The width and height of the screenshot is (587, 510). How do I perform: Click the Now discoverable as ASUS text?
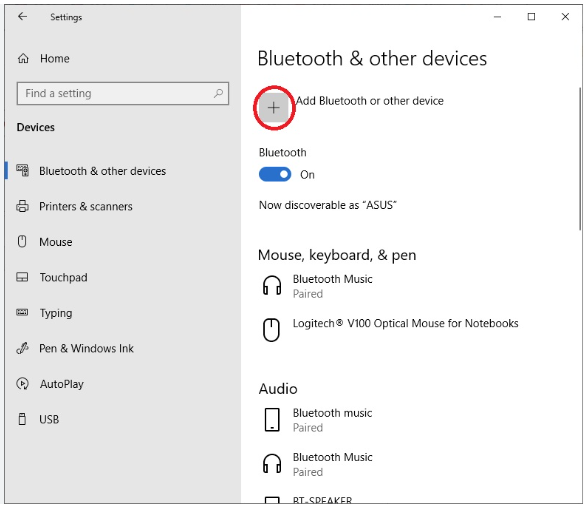[328, 205]
